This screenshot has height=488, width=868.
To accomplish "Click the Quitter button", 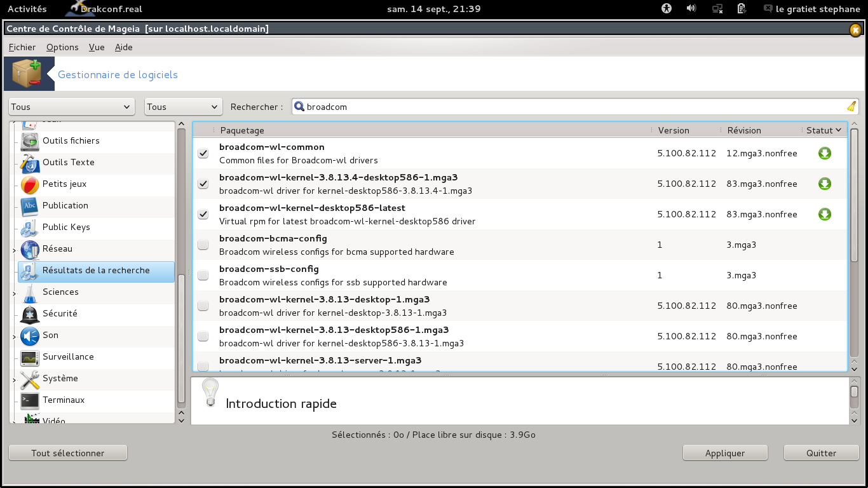I will [x=822, y=453].
